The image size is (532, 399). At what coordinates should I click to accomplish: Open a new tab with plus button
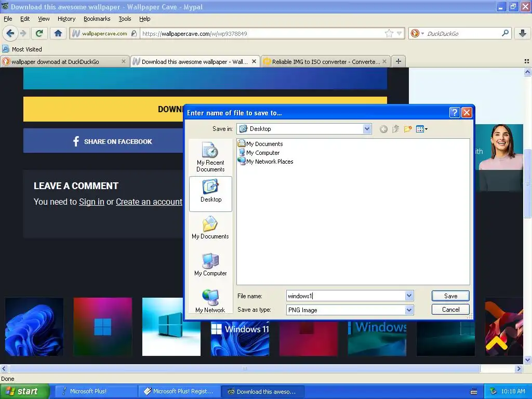point(398,61)
